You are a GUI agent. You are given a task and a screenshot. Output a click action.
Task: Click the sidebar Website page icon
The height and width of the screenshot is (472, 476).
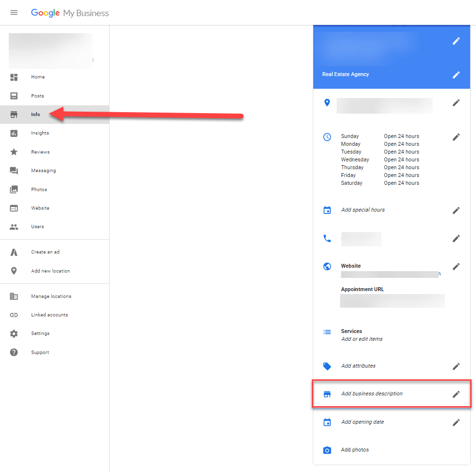click(14, 208)
